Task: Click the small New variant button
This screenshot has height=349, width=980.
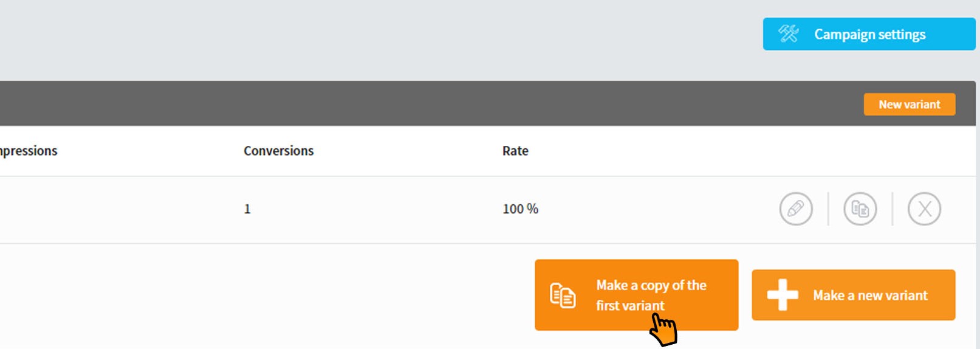Action: point(910,104)
